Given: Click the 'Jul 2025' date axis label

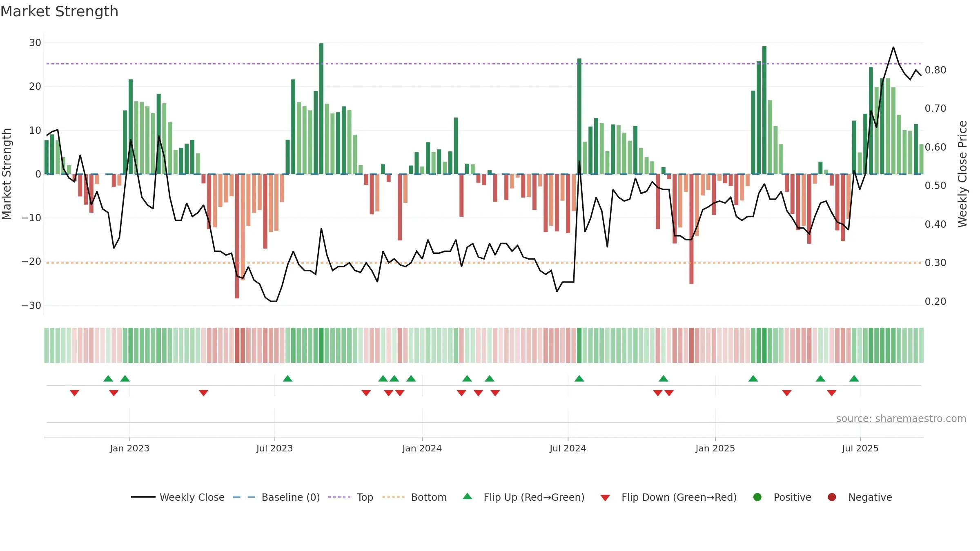Looking at the screenshot, I should point(860,449).
